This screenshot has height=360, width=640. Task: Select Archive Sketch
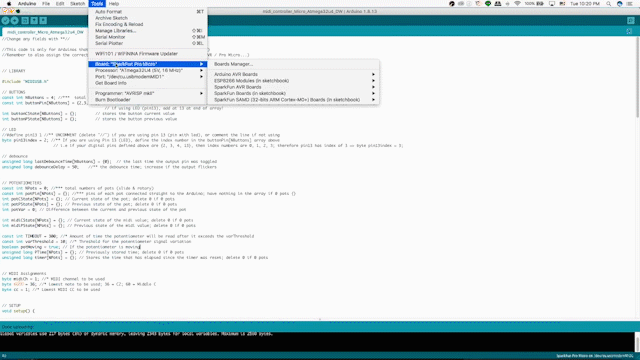148,18
